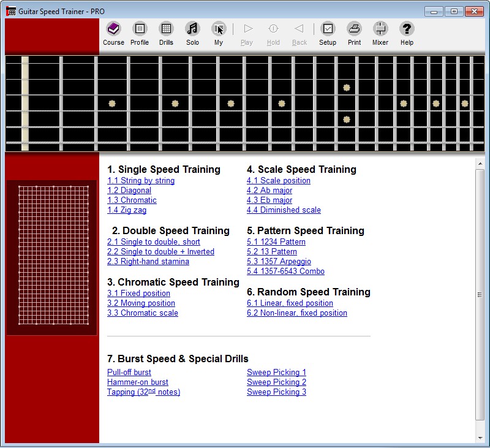490x448 pixels.
Task: Open lesson 6.2 Non-linear, fixed position
Action: click(x=297, y=313)
